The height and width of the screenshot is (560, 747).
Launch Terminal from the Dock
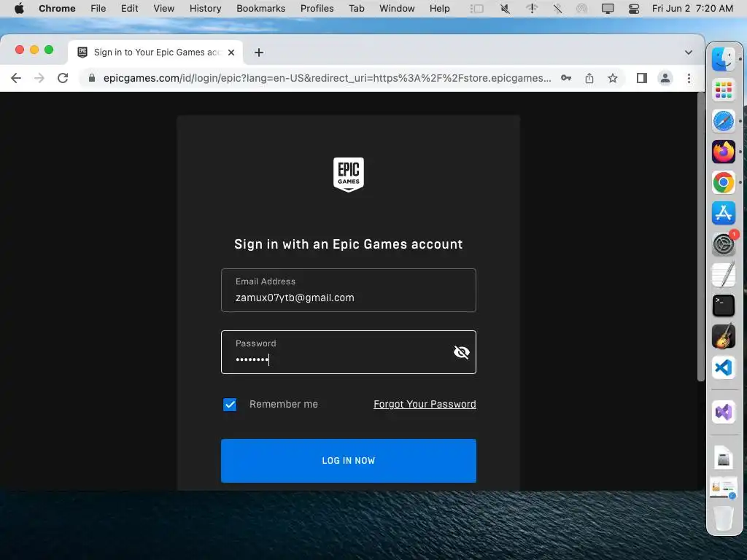pos(723,306)
